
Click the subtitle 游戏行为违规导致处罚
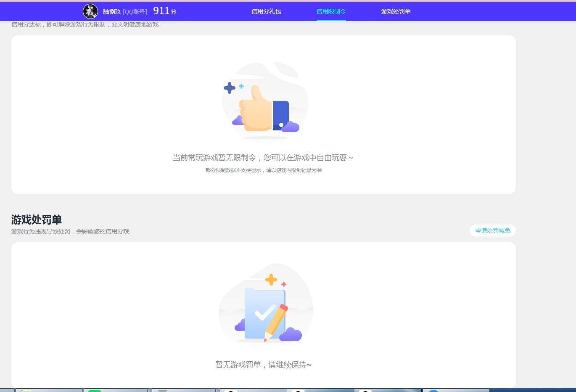pyautogui.click(x=41, y=231)
